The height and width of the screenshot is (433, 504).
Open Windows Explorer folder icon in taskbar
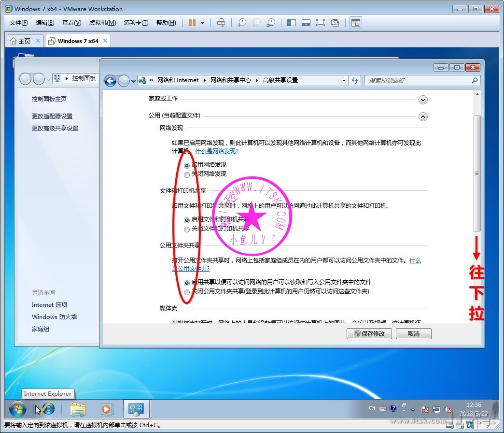[x=78, y=409]
